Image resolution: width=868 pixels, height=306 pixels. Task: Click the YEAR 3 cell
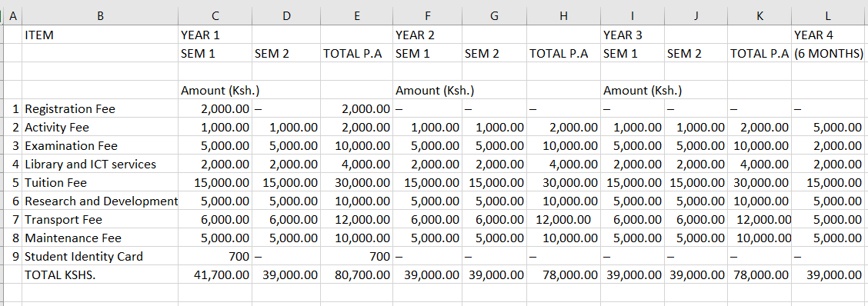pyautogui.click(x=633, y=35)
